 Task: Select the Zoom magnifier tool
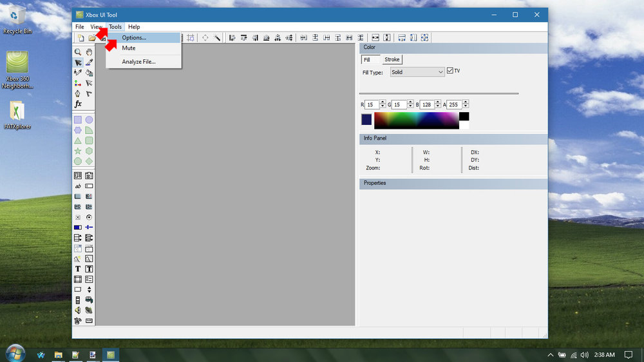[x=78, y=52]
